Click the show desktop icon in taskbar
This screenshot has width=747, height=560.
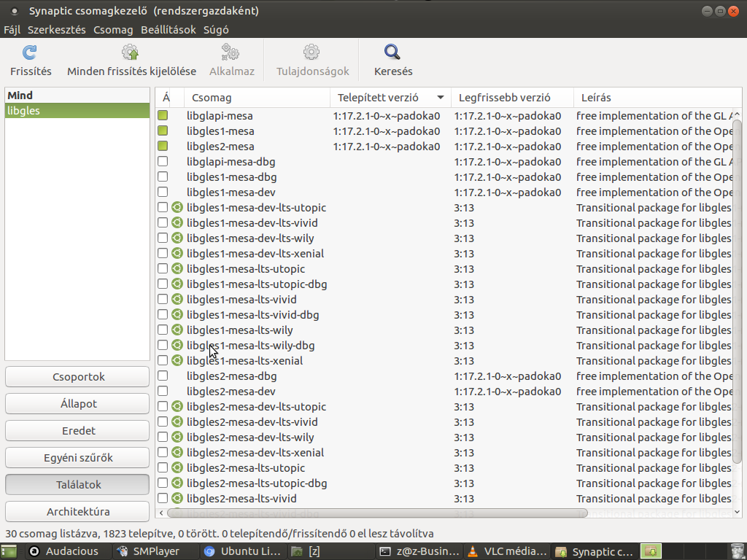click(9, 551)
